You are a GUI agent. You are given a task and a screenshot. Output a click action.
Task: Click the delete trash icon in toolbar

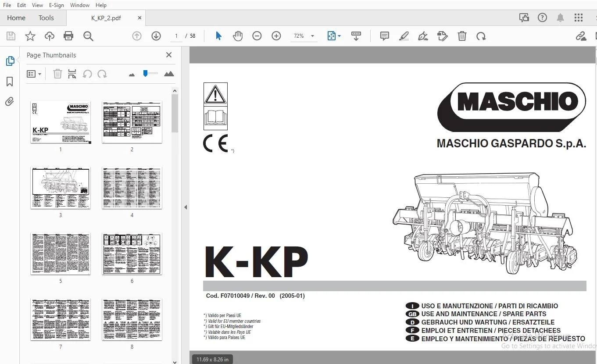pos(462,36)
